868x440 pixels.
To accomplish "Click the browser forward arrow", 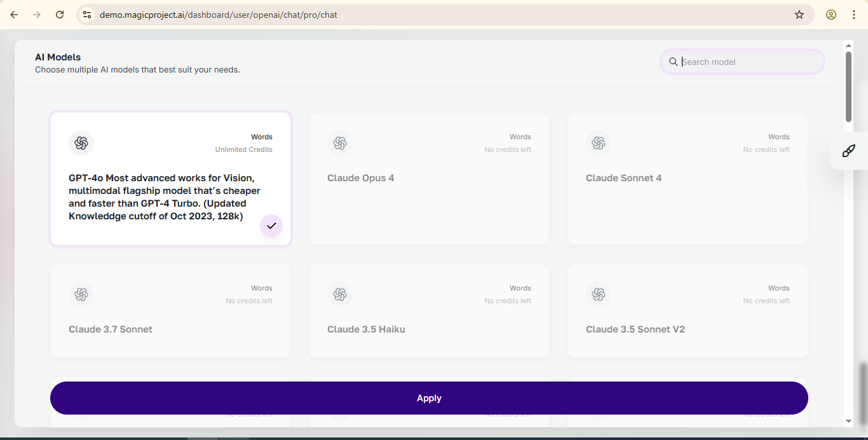I will pyautogui.click(x=37, y=15).
